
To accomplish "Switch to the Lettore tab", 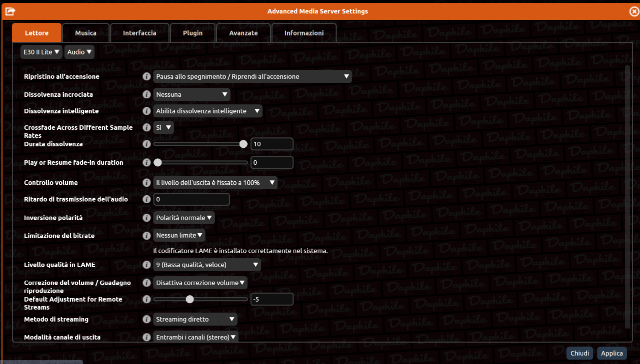I will pyautogui.click(x=37, y=33).
